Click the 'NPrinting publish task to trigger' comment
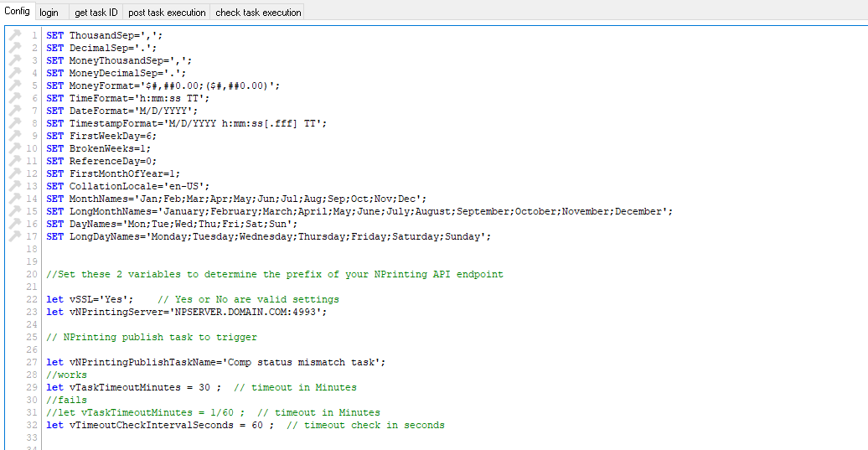The image size is (868, 450). point(159,337)
